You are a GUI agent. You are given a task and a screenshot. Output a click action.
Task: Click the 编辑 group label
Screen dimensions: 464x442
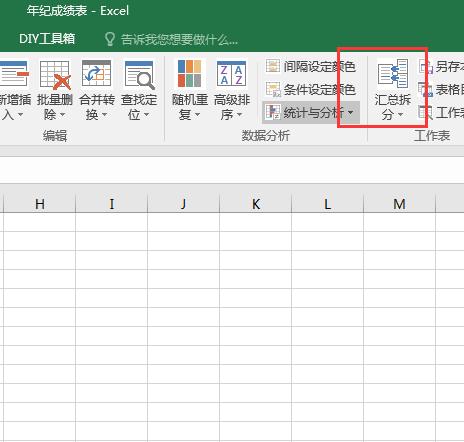coord(55,136)
